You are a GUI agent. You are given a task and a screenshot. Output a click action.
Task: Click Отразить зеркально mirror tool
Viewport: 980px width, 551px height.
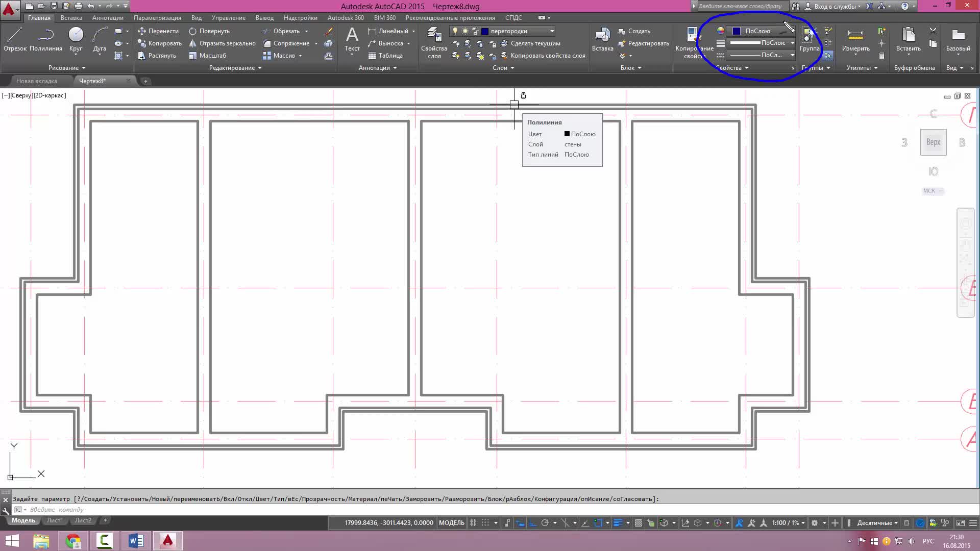point(222,43)
